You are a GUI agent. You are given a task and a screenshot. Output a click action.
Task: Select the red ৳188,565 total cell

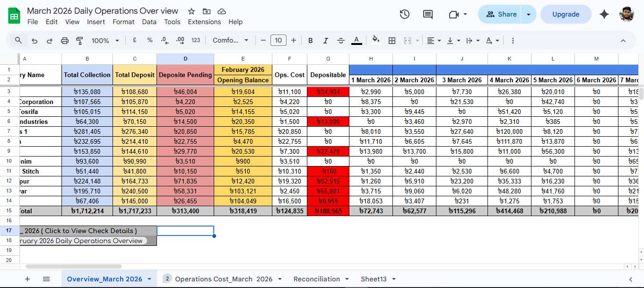(328, 211)
